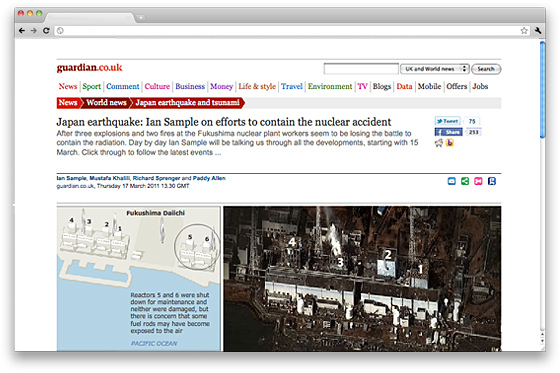Click the browser forward arrow
Screen dimensions: 560x373
[x=34, y=31]
